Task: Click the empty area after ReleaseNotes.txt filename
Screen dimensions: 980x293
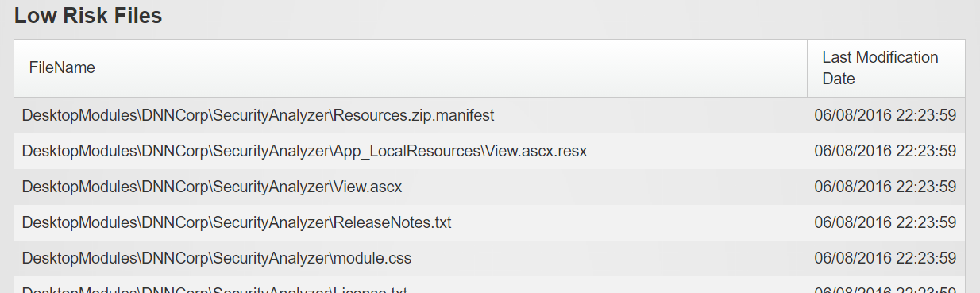Action: click(x=629, y=222)
